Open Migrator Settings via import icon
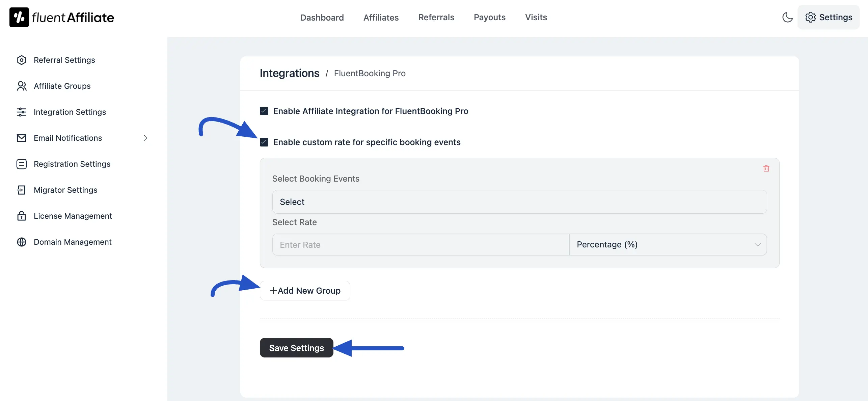This screenshot has width=868, height=401. point(21,190)
